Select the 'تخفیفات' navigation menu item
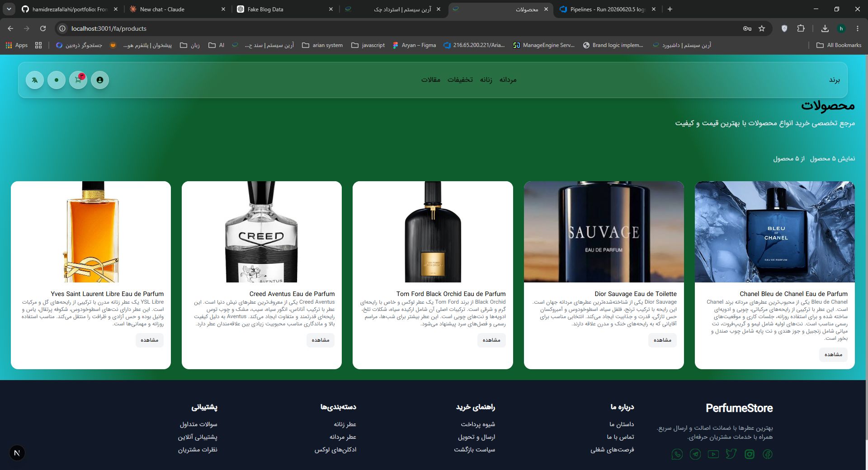The image size is (868, 470). tap(460, 80)
